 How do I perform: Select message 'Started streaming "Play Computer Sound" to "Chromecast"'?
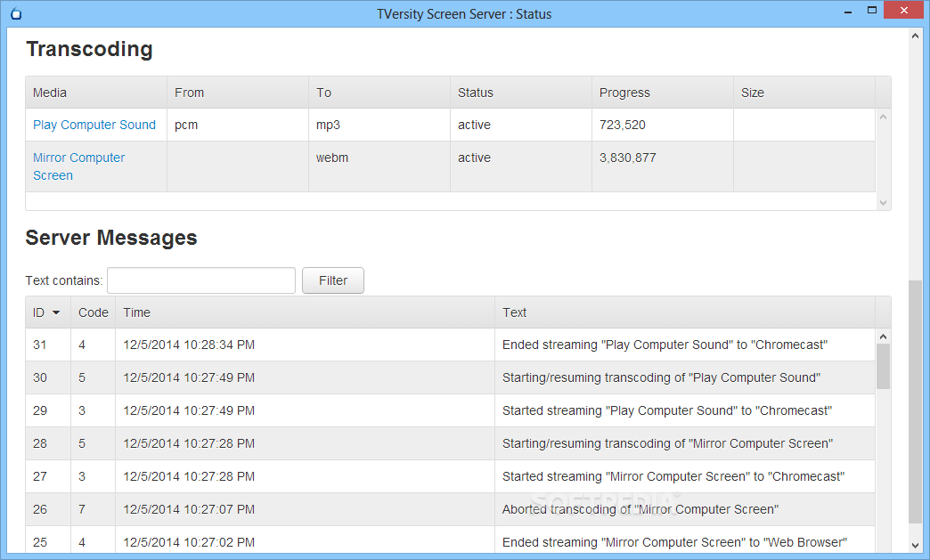tap(667, 410)
